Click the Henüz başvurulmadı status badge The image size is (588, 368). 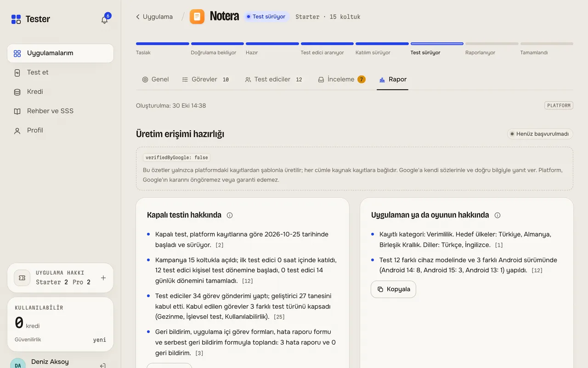540,134
